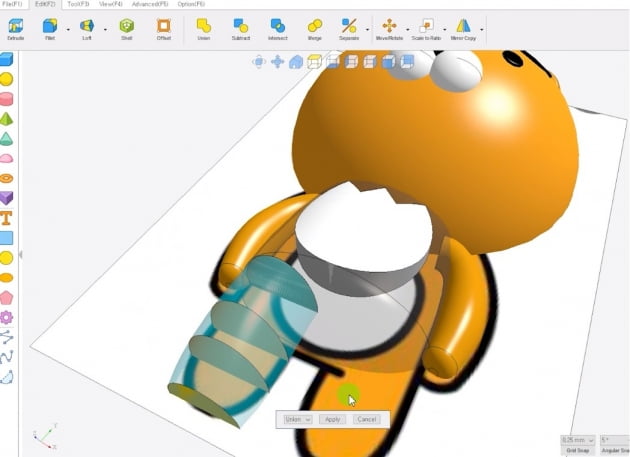Open the angular snap value dropdown
Screen dimensions: 630x457
click(615, 440)
